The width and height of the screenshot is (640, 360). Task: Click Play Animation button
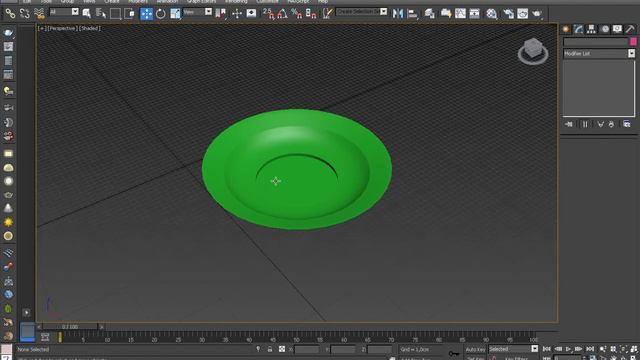(568, 349)
